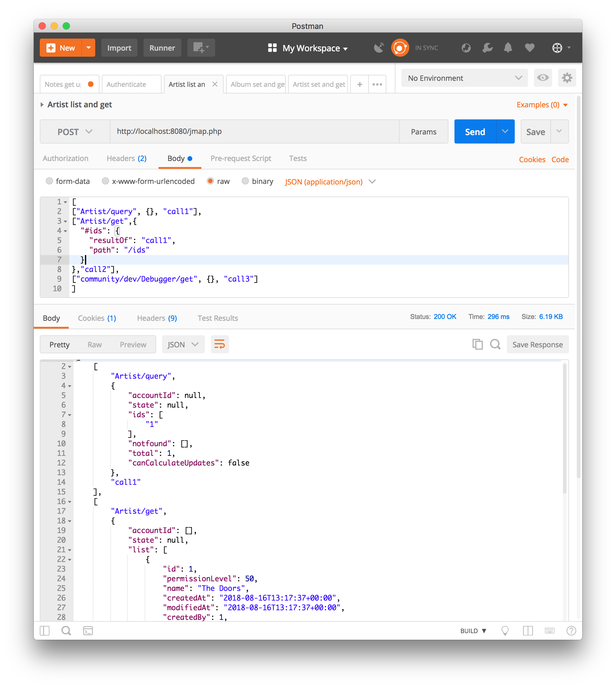Open the Tests tab
616x688 pixels.
coord(298,159)
